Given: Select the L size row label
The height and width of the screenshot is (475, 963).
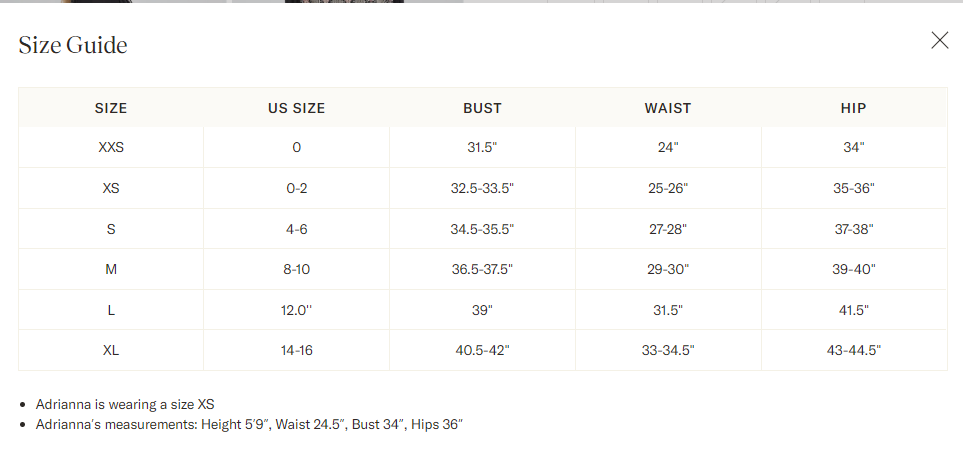Looking at the screenshot, I should coord(111,310).
